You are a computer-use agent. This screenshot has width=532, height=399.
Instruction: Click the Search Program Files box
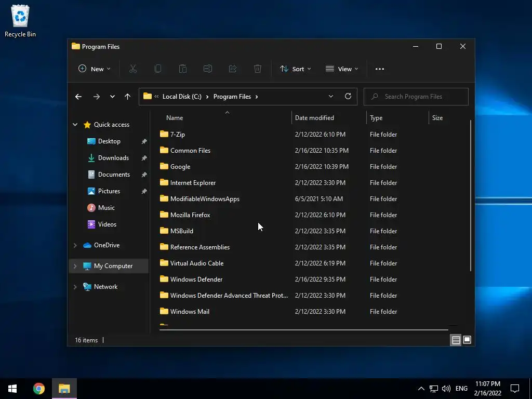point(416,97)
